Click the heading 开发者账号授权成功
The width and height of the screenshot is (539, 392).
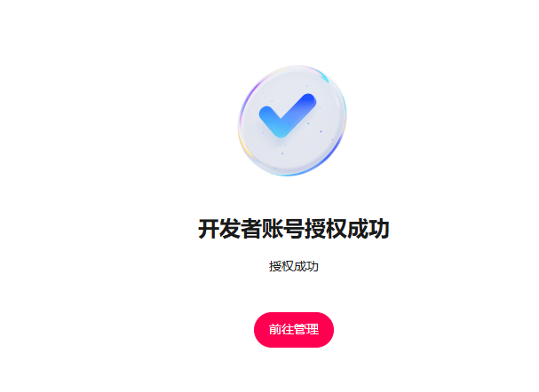tap(294, 229)
